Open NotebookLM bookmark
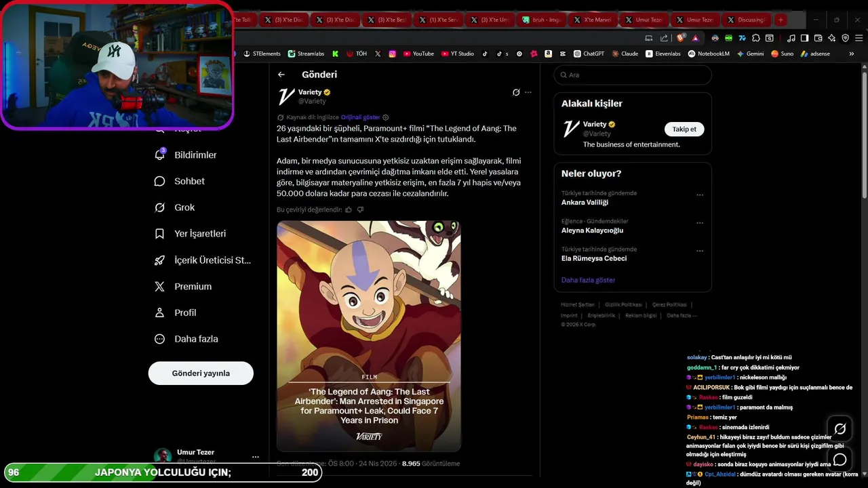868x488 pixels. pyautogui.click(x=709, y=54)
